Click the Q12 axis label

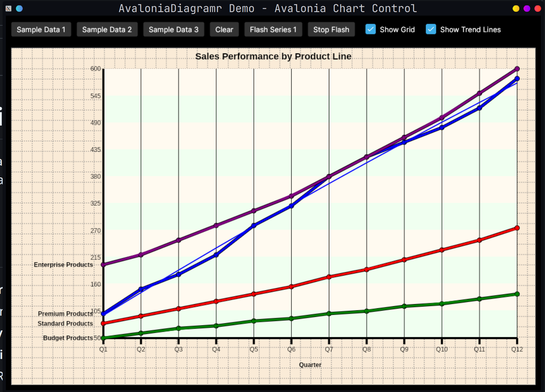click(517, 349)
